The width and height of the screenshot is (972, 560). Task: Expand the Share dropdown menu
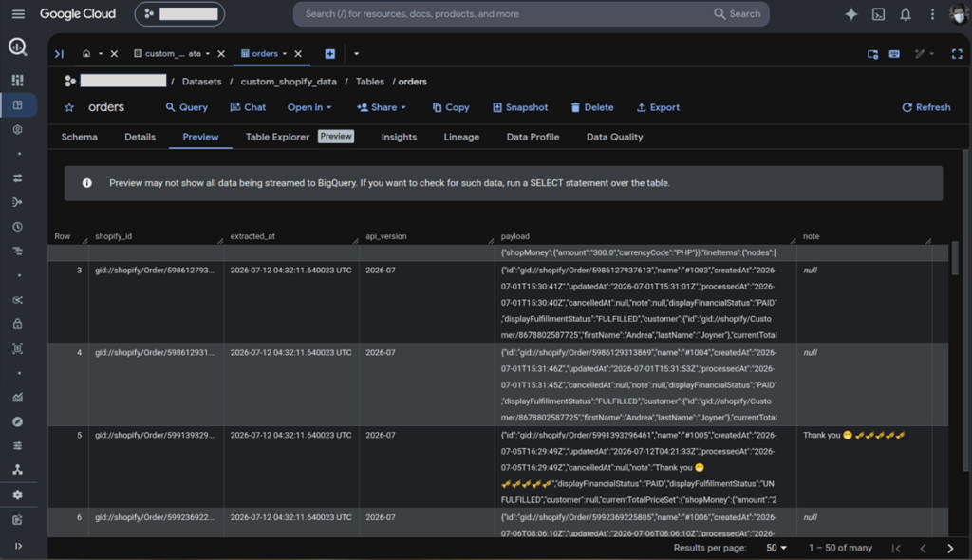pyautogui.click(x=382, y=108)
